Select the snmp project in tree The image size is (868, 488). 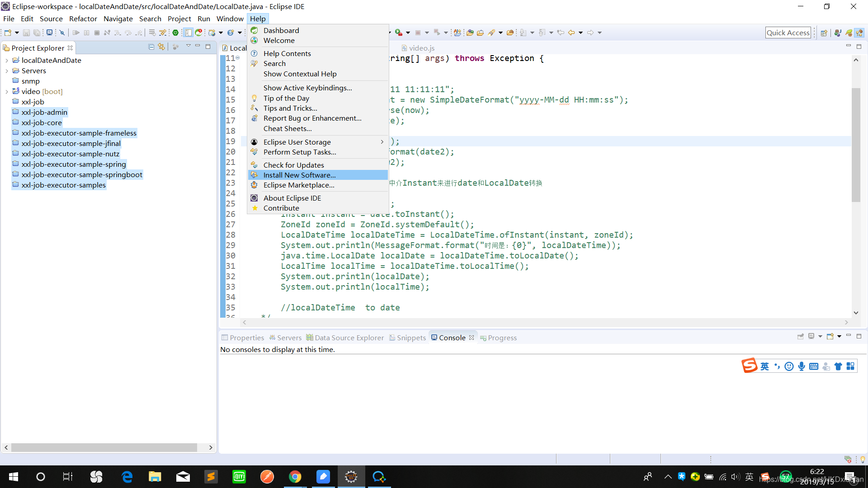click(30, 81)
